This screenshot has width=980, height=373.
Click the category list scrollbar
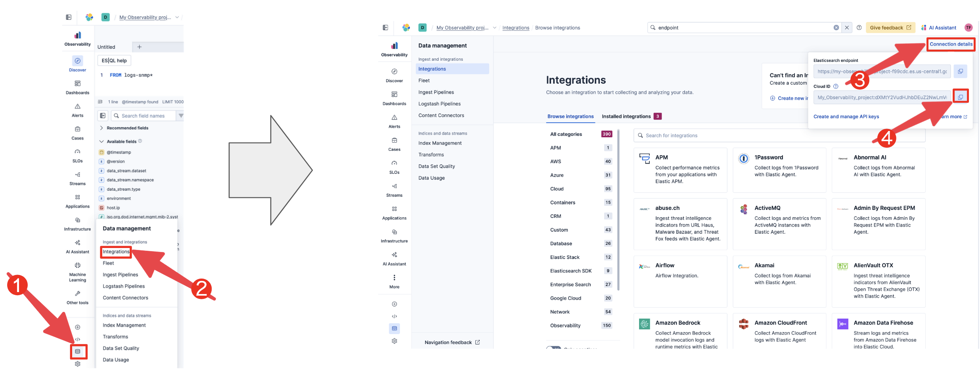(618, 210)
